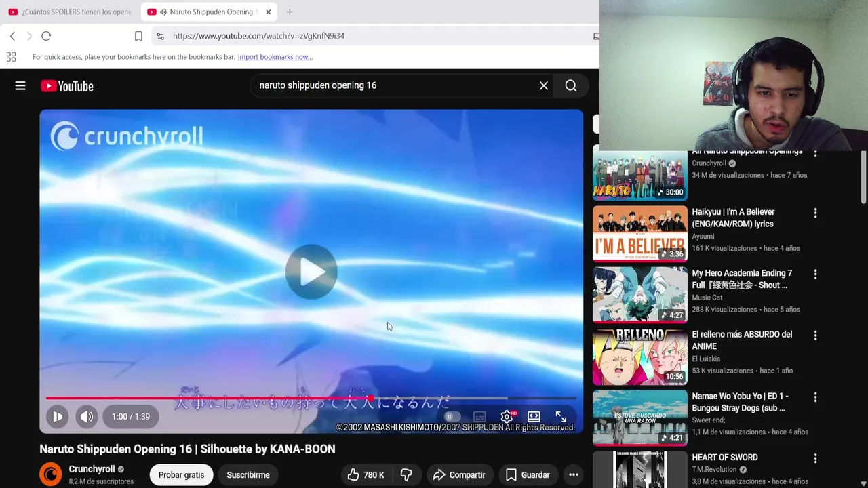Open options for Namae Wo Yobu Yo video
Viewport: 868px width, 488px height.
pyautogui.click(x=815, y=396)
